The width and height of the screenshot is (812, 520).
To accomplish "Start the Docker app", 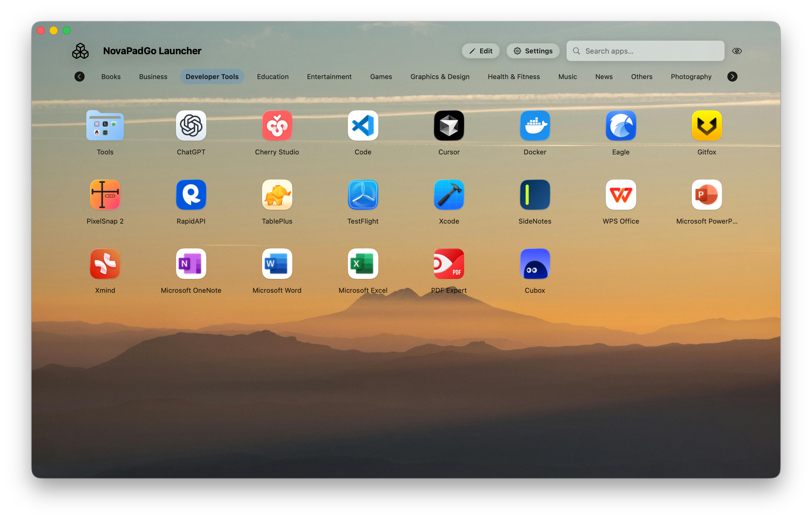I will click(535, 126).
